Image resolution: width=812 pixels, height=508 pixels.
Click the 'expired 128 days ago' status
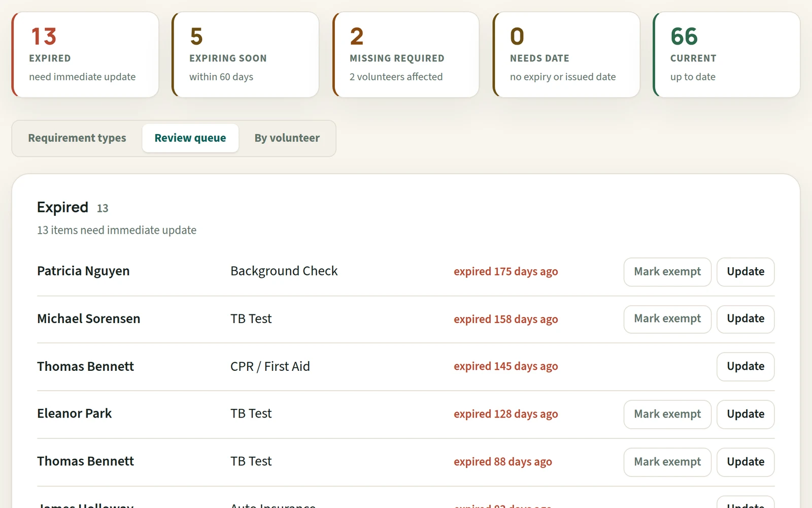(506, 415)
